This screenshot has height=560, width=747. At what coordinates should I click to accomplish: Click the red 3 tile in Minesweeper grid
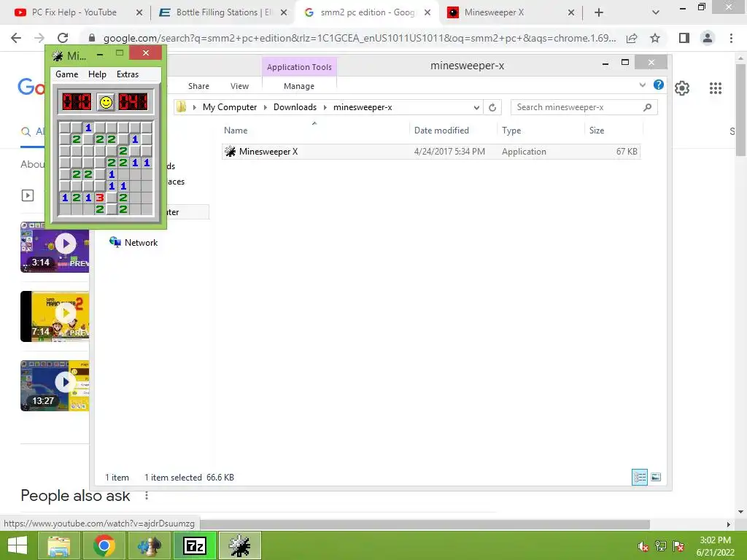[99, 197]
